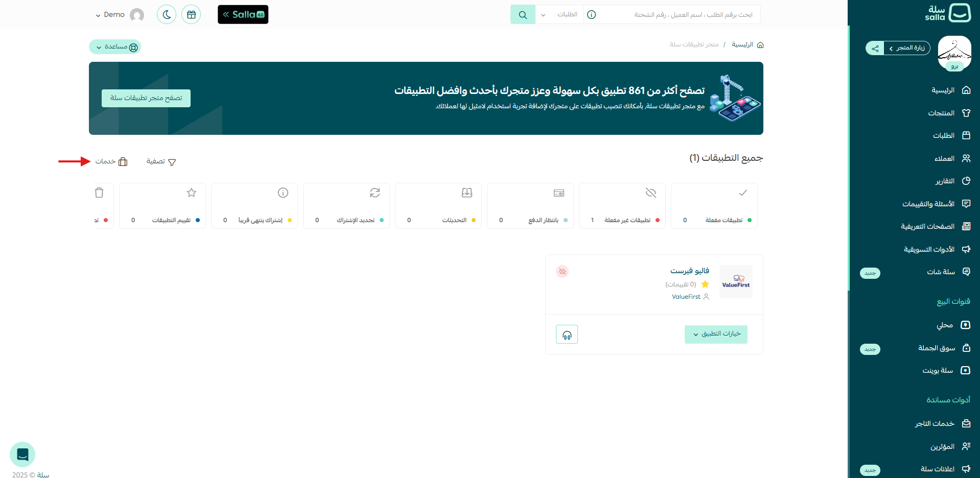This screenshot has width=980, height=478.
Task: Click the headset support icon on ValueFirst card
Action: tap(567, 334)
